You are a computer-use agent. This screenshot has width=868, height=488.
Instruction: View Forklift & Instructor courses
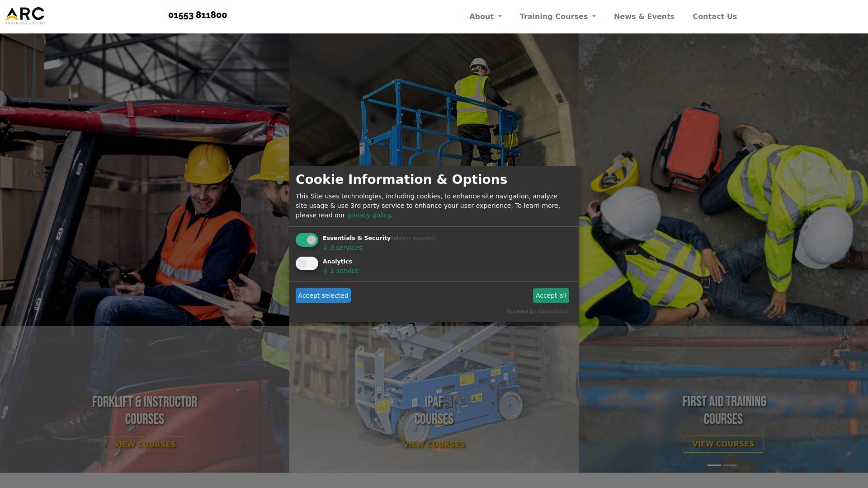click(x=144, y=444)
